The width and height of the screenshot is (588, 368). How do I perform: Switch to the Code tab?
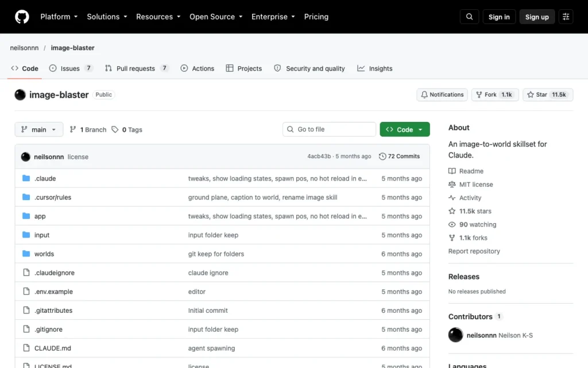25,68
